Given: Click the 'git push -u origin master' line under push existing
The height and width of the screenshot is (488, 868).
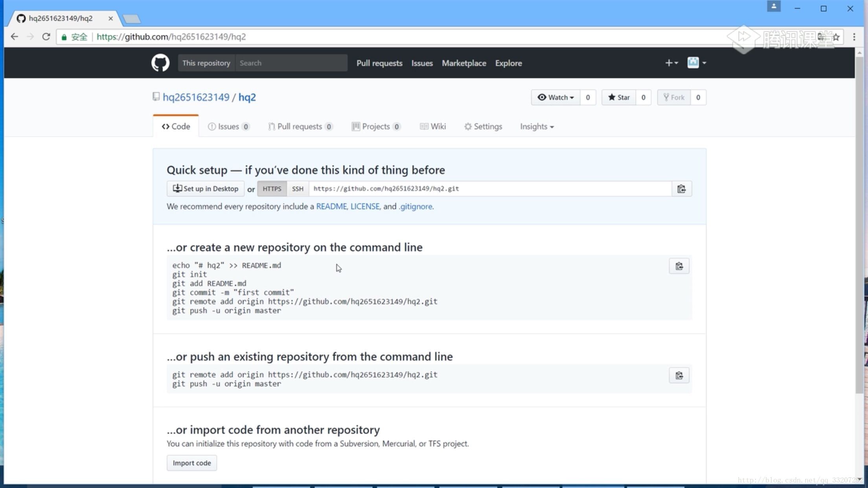Looking at the screenshot, I should click(x=227, y=384).
